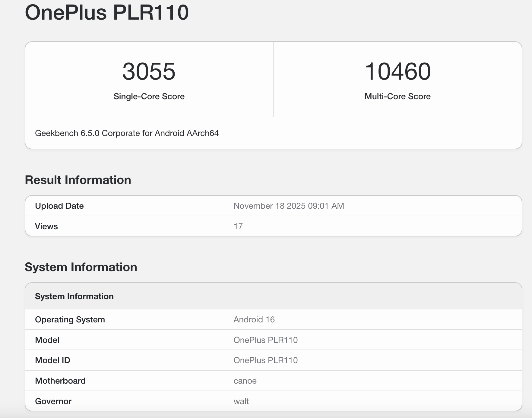
Task: Click the "Multi-Core Score" label
Action: (x=397, y=97)
